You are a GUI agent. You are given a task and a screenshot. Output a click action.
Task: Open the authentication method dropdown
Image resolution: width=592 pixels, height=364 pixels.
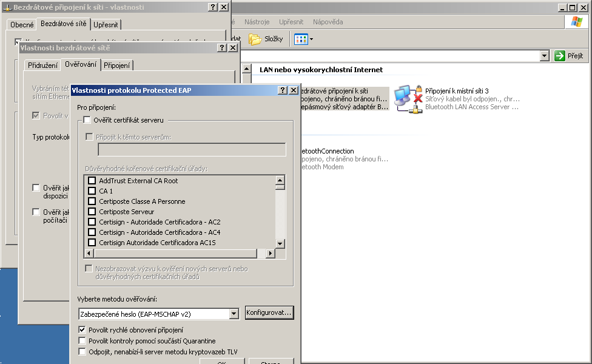click(x=234, y=314)
